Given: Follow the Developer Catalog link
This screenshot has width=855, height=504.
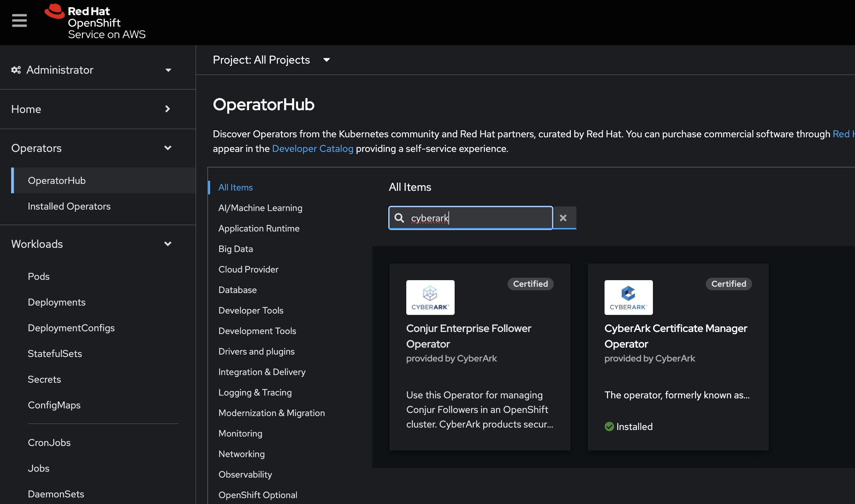Looking at the screenshot, I should pyautogui.click(x=313, y=148).
